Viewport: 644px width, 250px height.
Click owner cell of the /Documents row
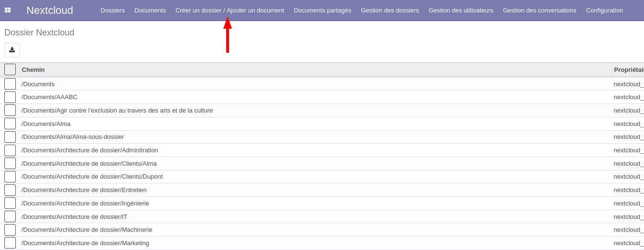(629, 84)
